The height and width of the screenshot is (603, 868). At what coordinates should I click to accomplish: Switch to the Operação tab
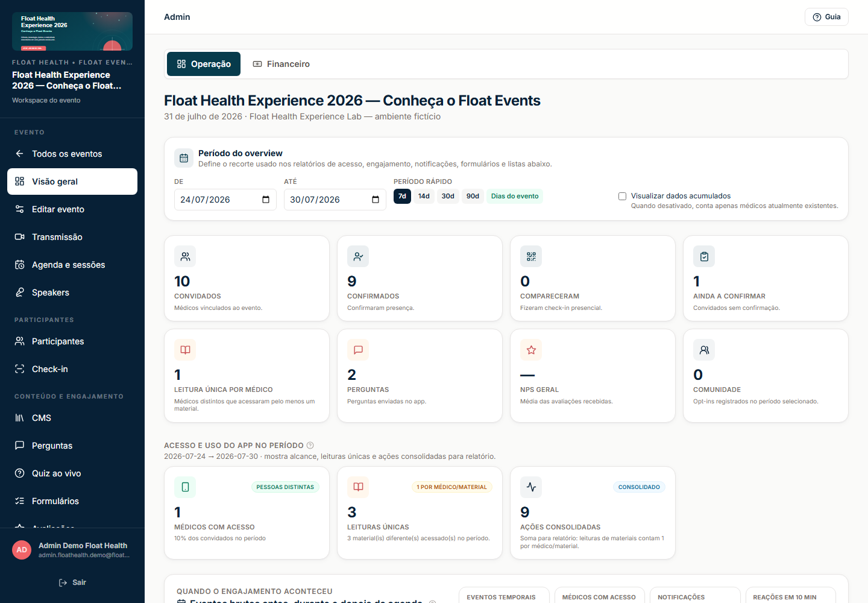point(204,64)
